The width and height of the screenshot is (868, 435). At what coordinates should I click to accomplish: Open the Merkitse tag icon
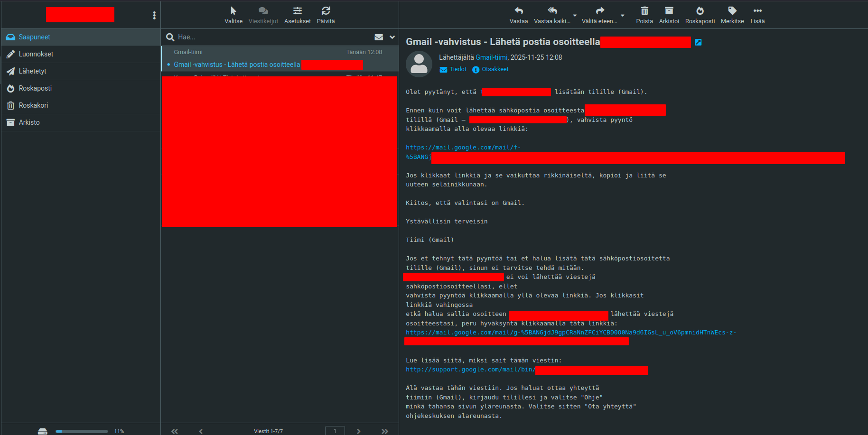[x=732, y=11]
